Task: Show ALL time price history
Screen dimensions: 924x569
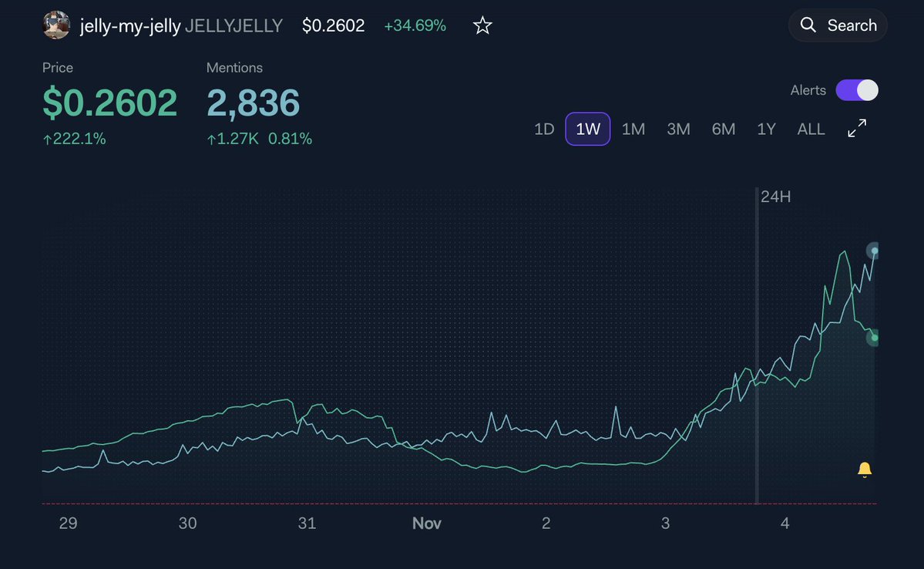Action: 811,129
